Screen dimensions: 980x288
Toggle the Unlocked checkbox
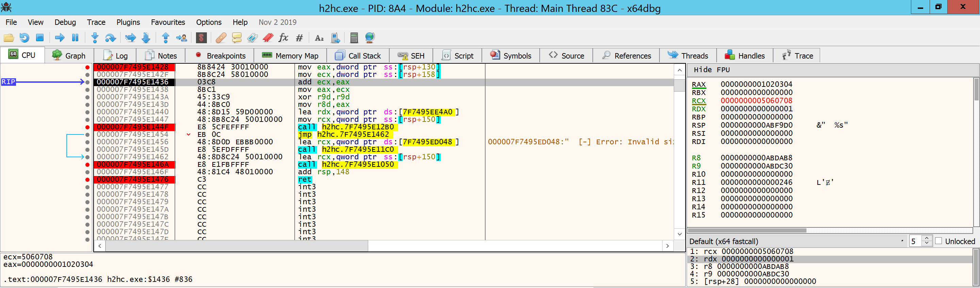tap(939, 241)
